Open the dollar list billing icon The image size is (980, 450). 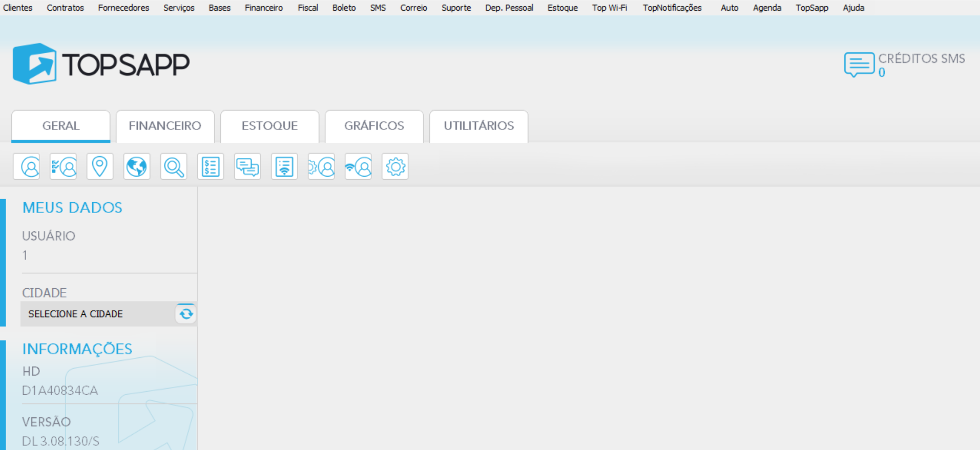pos(211,166)
